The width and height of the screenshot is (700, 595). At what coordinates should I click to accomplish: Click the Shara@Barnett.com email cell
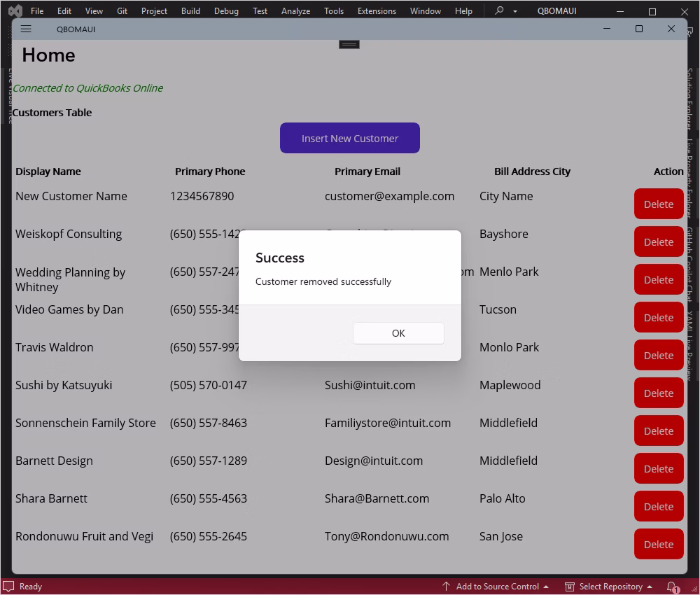coord(377,498)
